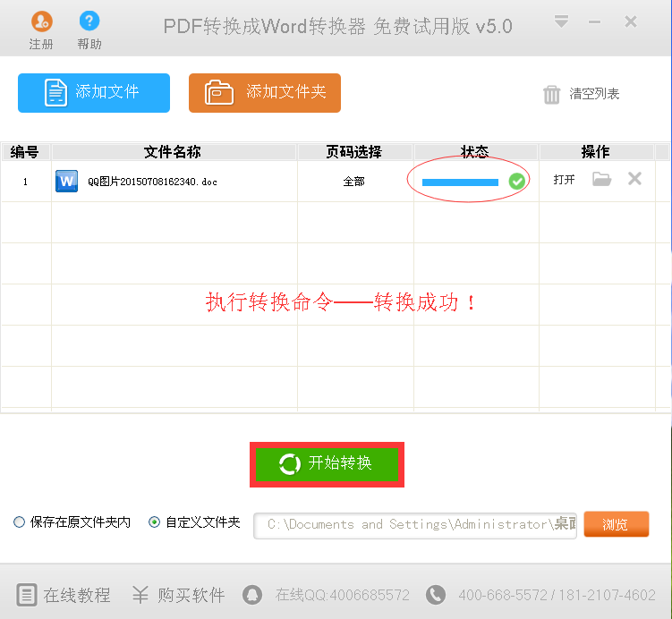Click 打开 to open converted file
Screen dimensions: 672x619
tap(564, 180)
